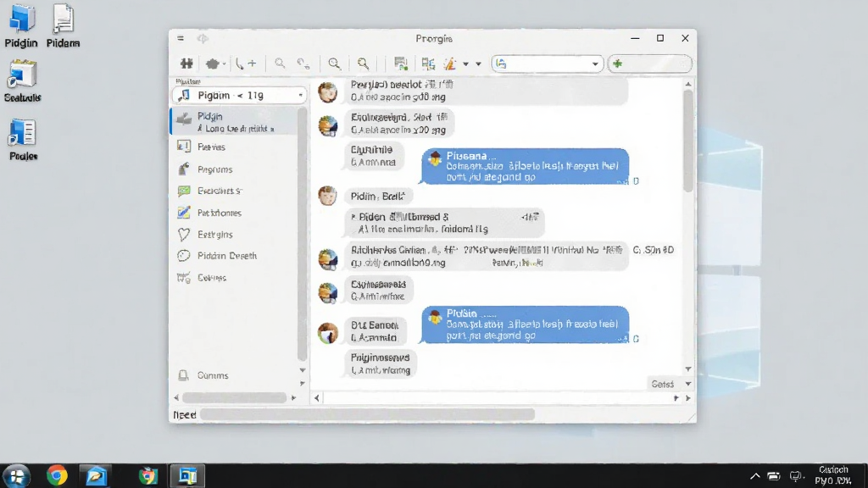Click the first blue message bubble
This screenshot has height=488, width=868.
[x=525, y=166]
